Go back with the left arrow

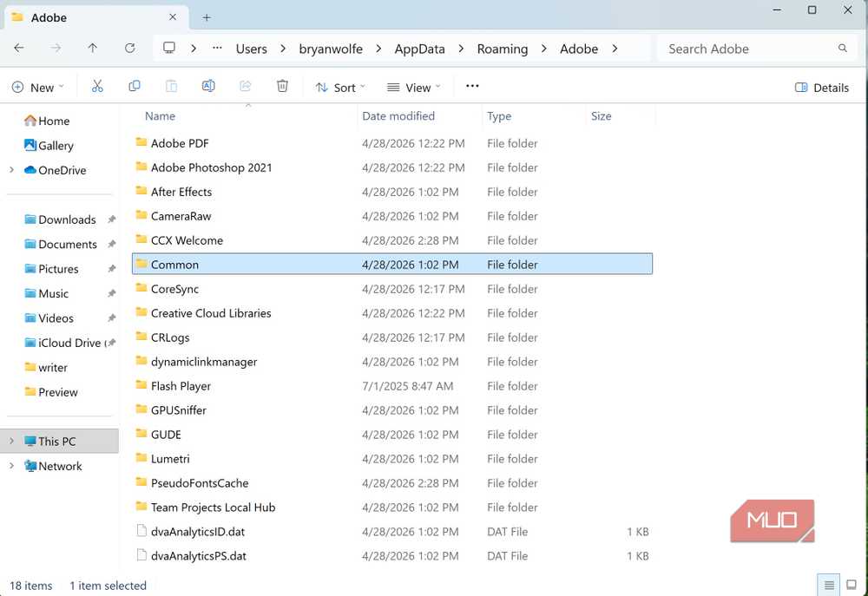(19, 49)
